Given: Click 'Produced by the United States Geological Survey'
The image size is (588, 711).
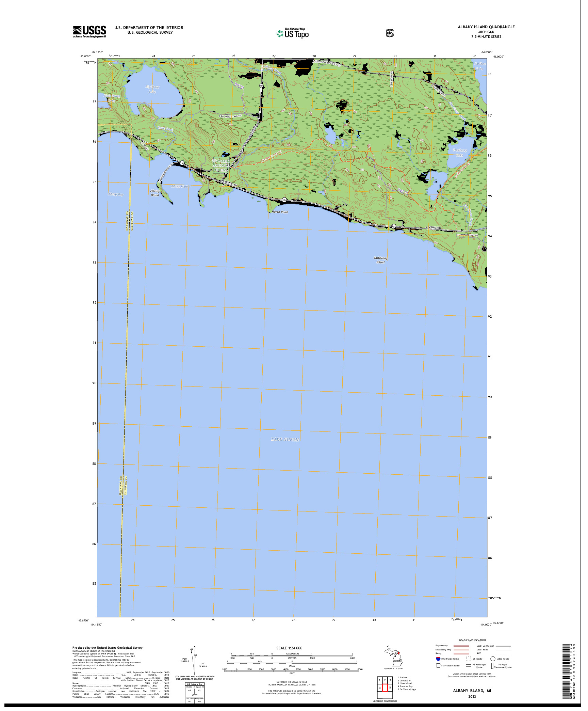Looking at the screenshot, I should (x=108, y=648).
